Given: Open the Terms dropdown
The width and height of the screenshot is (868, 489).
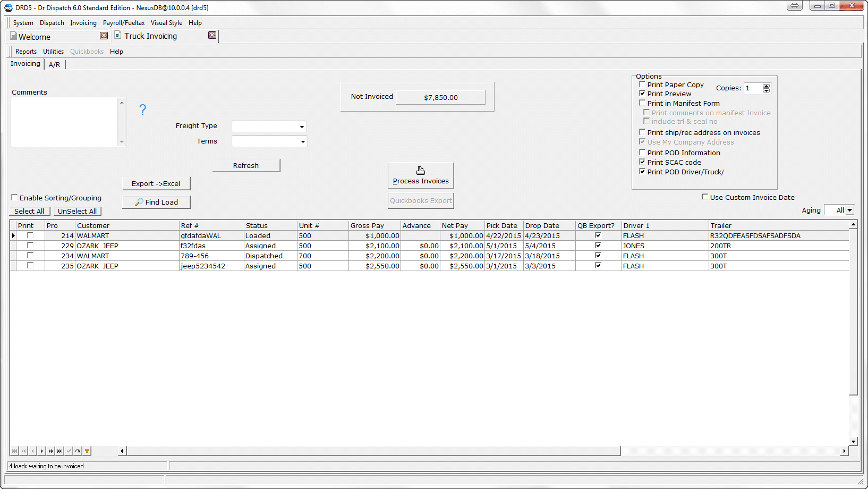Looking at the screenshot, I should pyautogui.click(x=302, y=141).
